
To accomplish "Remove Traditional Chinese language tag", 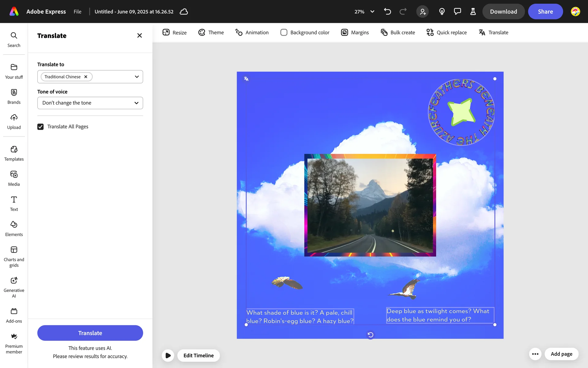I will click(x=86, y=77).
